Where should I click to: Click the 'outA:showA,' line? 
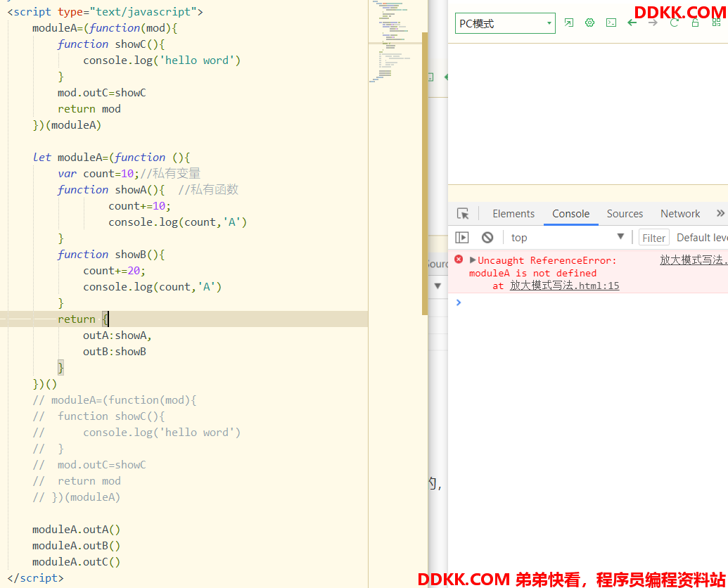pos(117,335)
